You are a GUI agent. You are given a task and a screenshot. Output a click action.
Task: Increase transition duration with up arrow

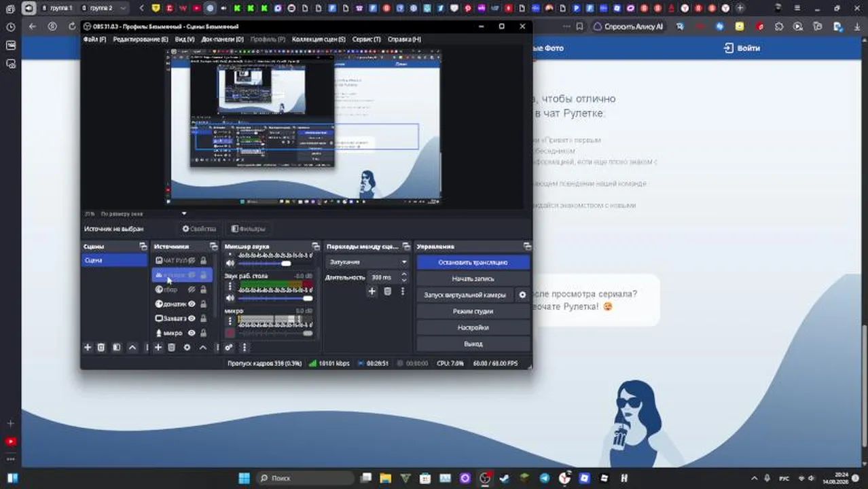click(404, 274)
